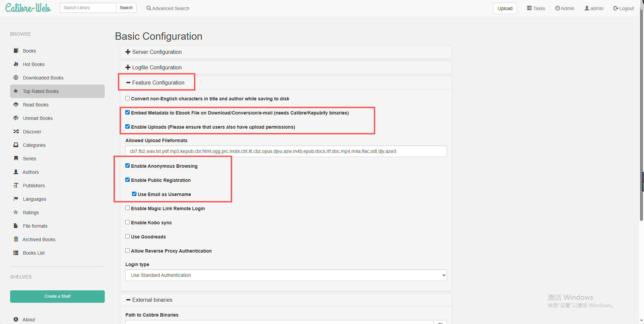
Task: Open the Login type dropdown
Action: 286,275
